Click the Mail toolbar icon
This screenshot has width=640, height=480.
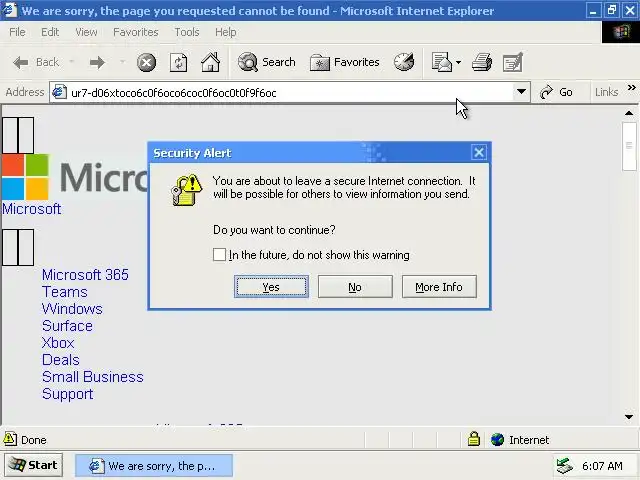click(x=442, y=62)
